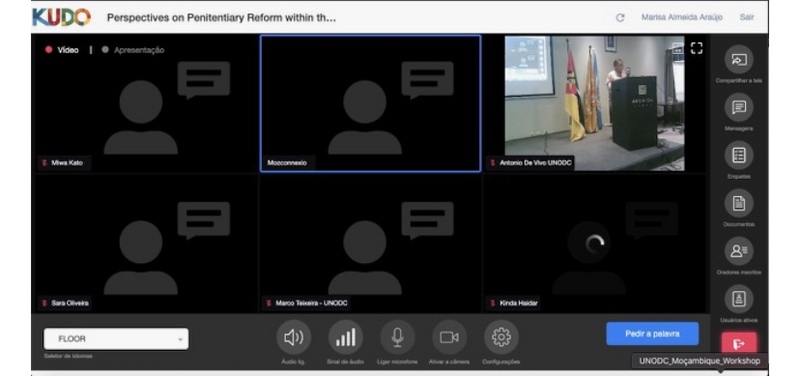Viewport: 800px width, 376px height.
Task: Click the Sair link
Action: (x=746, y=17)
